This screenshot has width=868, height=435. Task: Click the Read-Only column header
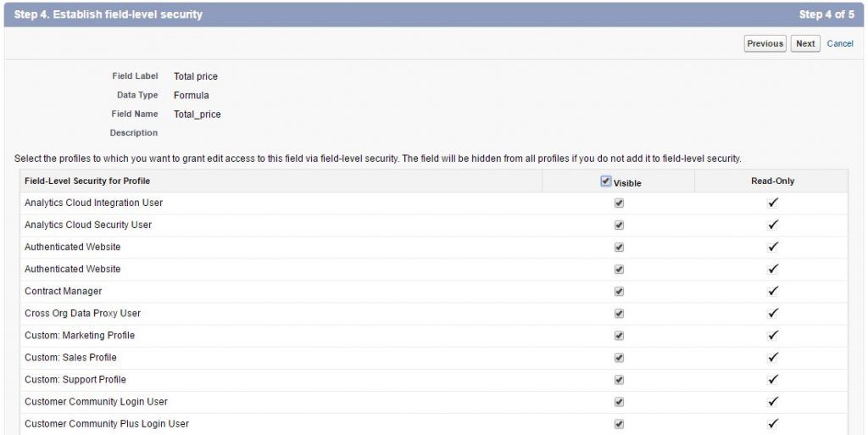point(772,181)
